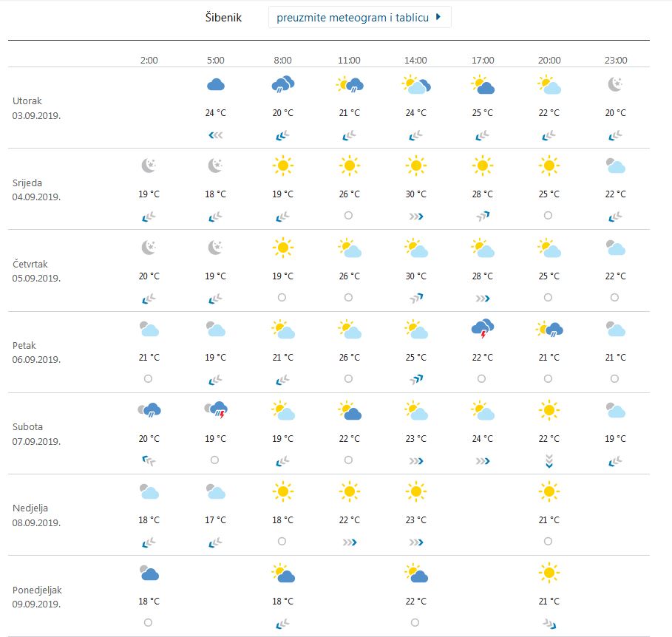Click the rain shower icon for Petak 20:00
672x637 pixels.
coord(549,330)
